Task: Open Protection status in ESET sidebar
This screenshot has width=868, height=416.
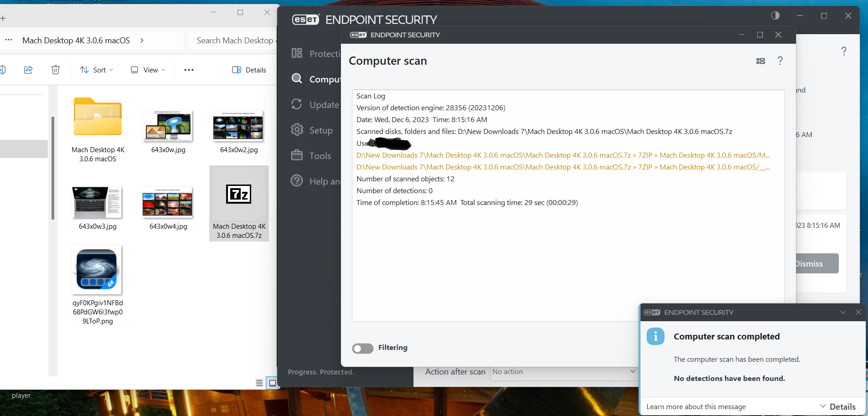Action: 315,54
